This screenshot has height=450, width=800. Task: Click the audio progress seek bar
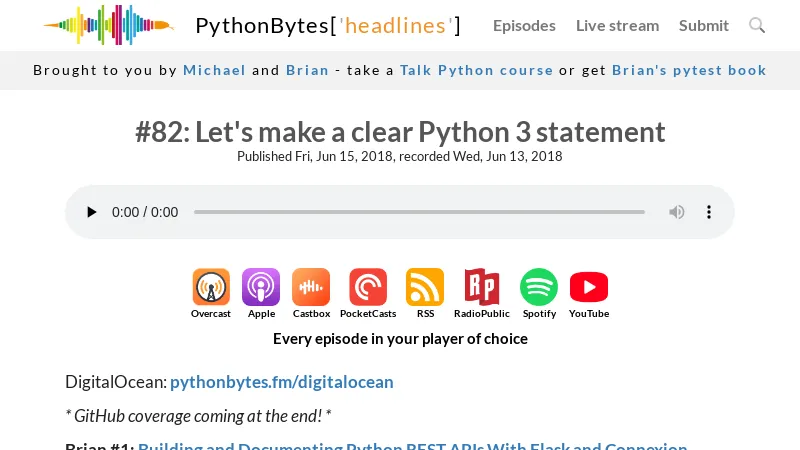pyautogui.click(x=419, y=212)
